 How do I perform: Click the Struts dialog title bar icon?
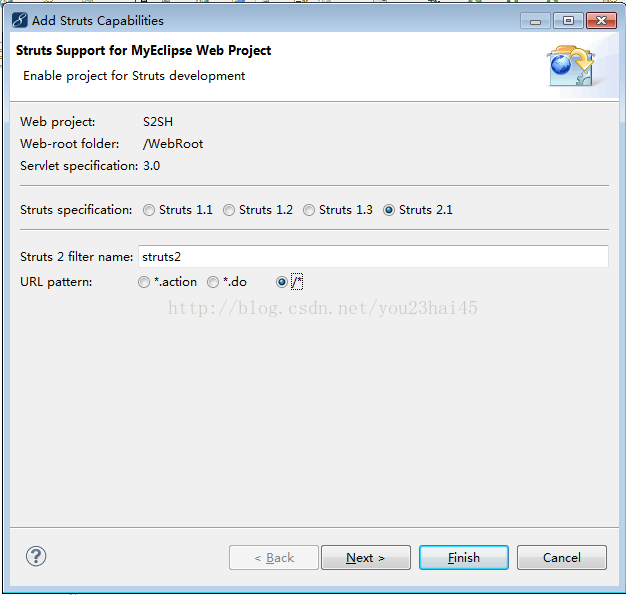20,20
